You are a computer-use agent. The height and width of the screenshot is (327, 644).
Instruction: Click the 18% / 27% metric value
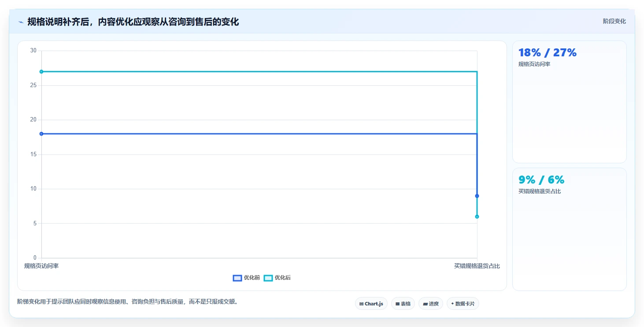click(548, 53)
